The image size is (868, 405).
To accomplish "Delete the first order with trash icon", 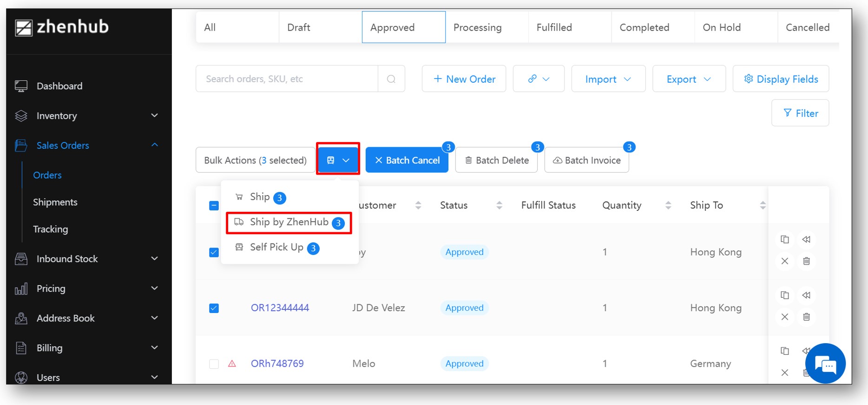I will point(806,261).
